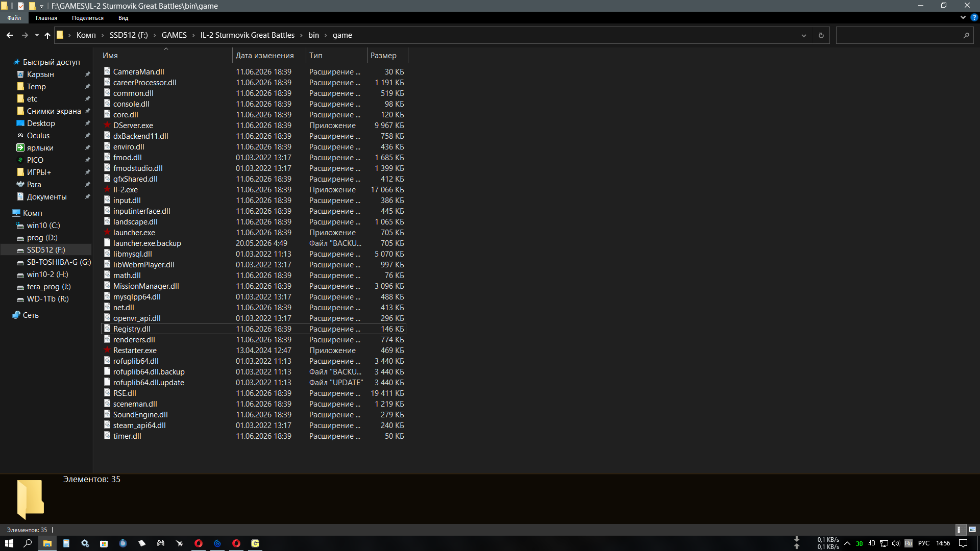Open the Файл menu

pos(14,18)
